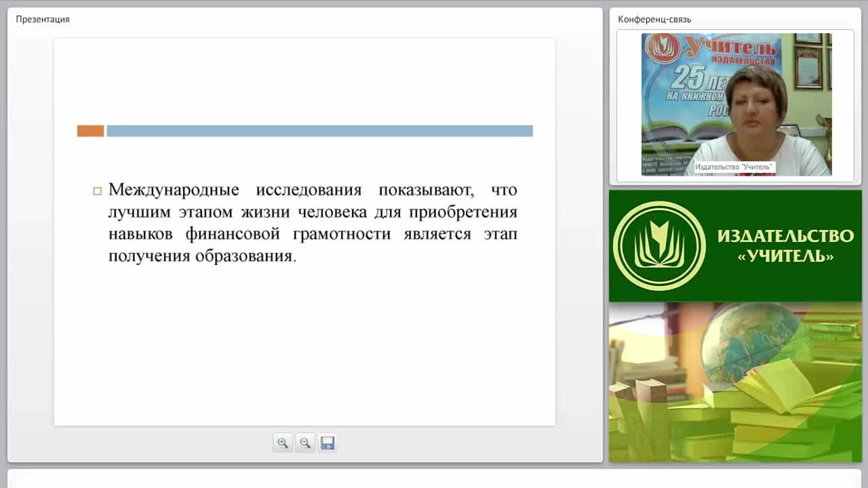Viewport: 868px width, 488px height.
Task: Click the slide text about Международные исследования
Action: 313,223
